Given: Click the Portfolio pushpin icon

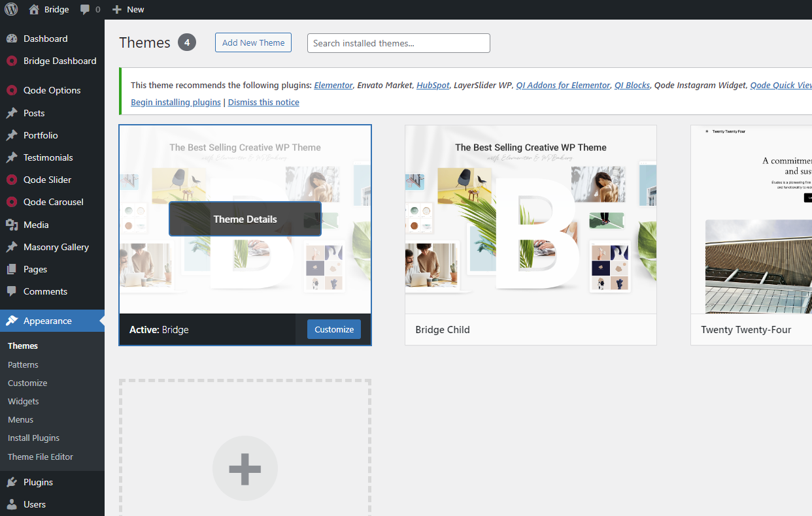Looking at the screenshot, I should (x=12, y=135).
